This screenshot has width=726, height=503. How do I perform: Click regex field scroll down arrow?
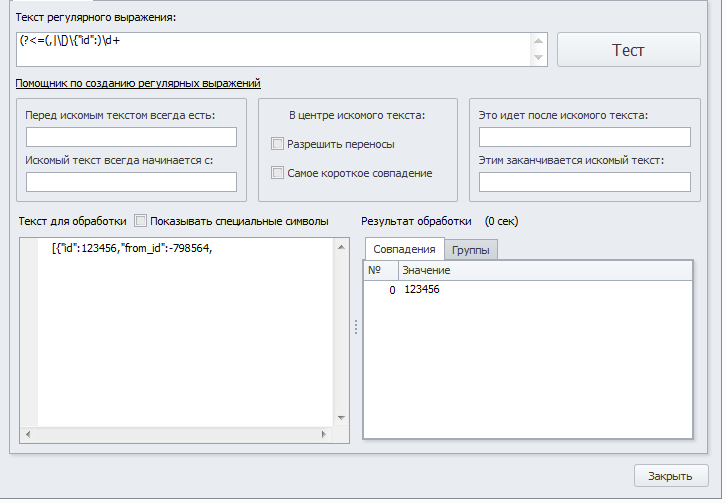(x=538, y=57)
